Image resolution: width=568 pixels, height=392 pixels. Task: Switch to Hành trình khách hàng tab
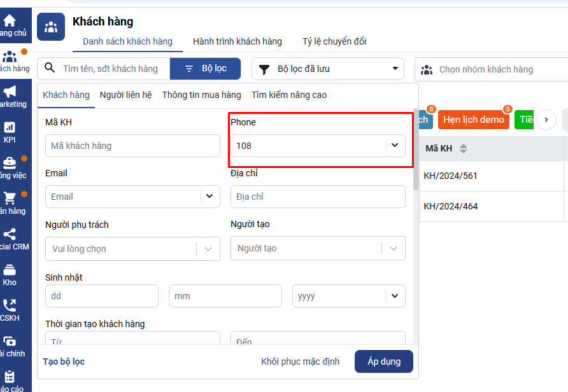pyautogui.click(x=237, y=41)
